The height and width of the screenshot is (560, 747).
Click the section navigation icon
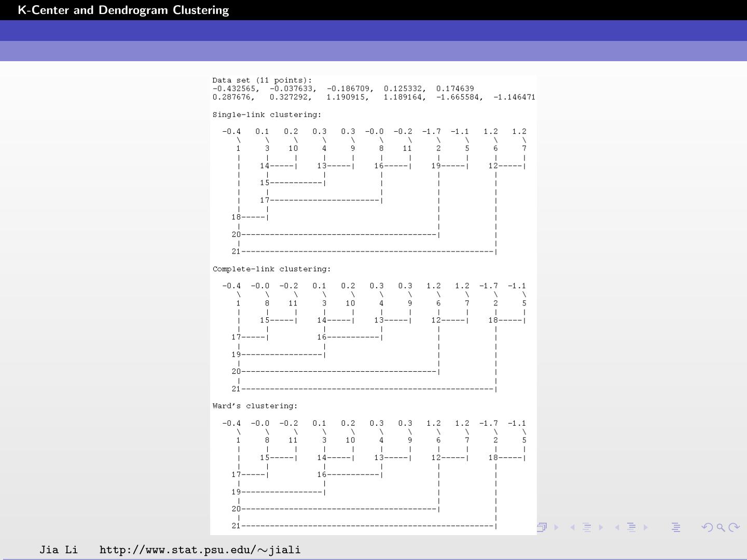(631, 527)
